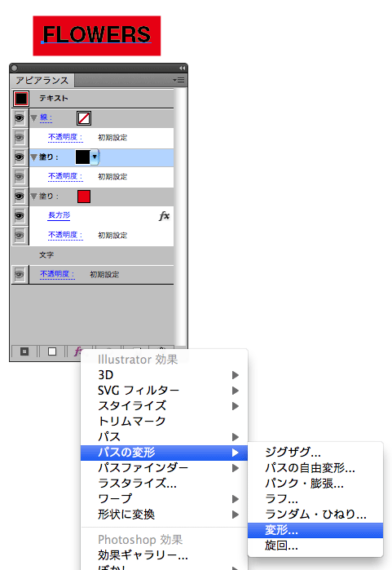Click the FLOWERS text on canvas
Image resolution: width=392 pixels, height=570 pixels.
point(97,35)
